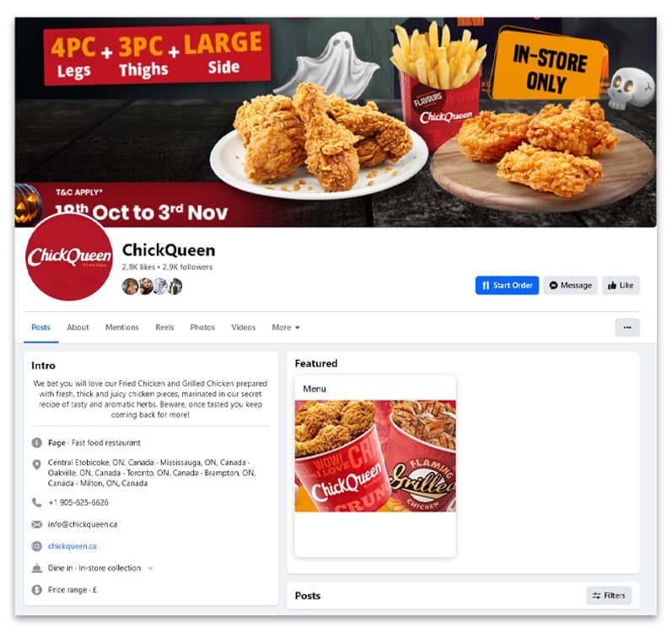Screen dimensions: 672x633
Task: Click the ChickQueen round profile picture
Action: [x=69, y=256]
